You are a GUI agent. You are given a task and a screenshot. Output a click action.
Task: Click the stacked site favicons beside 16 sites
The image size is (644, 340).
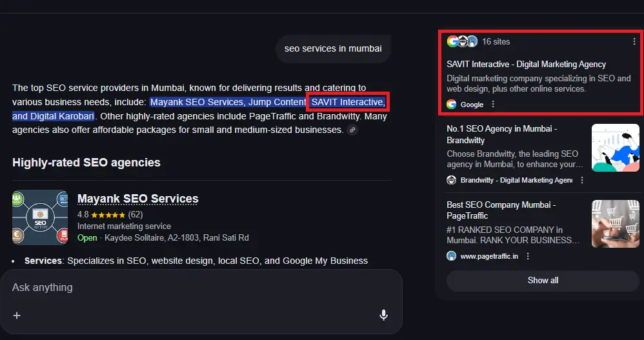tap(462, 41)
